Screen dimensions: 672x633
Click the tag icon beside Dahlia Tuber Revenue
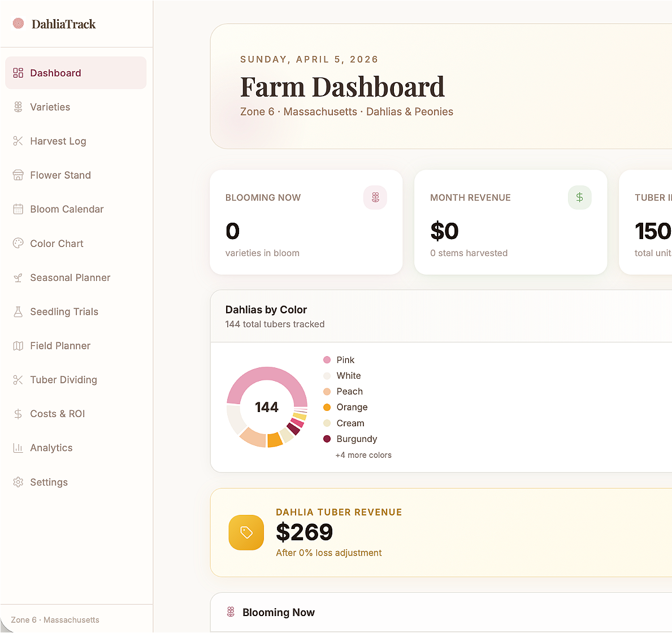pyautogui.click(x=246, y=532)
